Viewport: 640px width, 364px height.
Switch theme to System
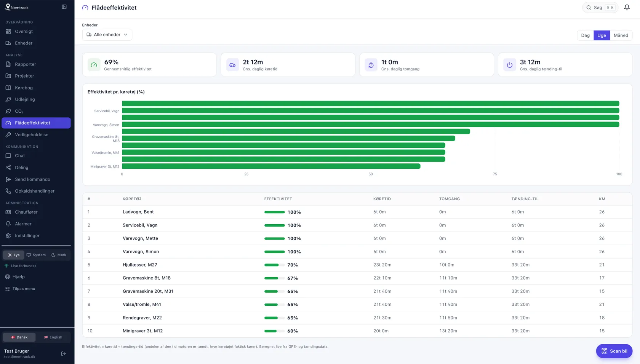pos(36,255)
